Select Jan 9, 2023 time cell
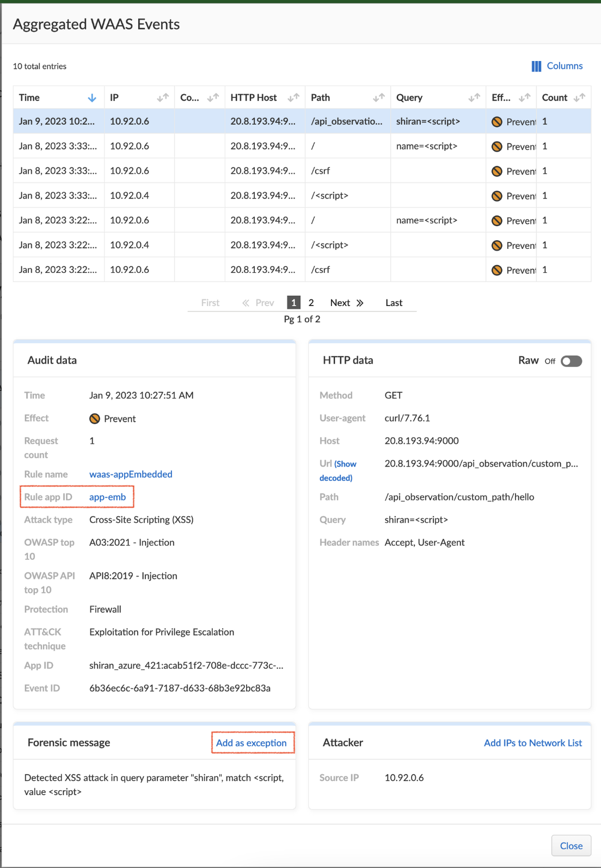The image size is (601, 868). coord(59,121)
